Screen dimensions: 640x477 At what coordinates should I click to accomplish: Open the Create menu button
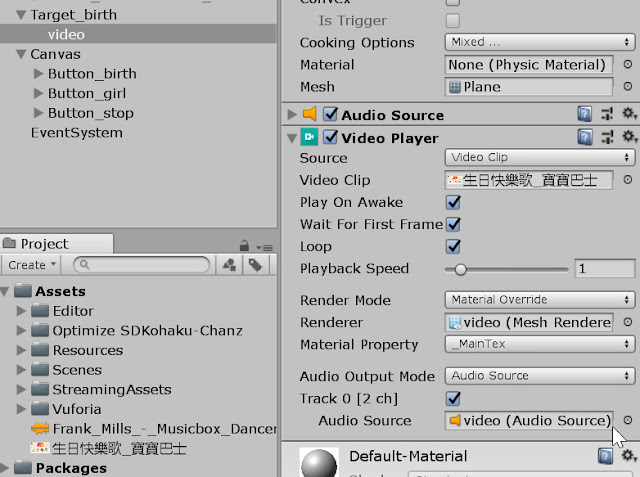click(x=31, y=265)
